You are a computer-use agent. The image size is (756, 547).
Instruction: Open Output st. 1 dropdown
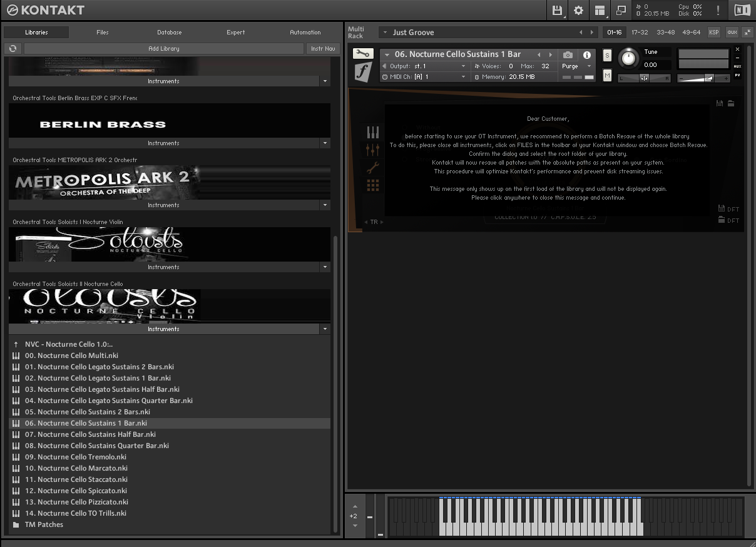(424, 66)
